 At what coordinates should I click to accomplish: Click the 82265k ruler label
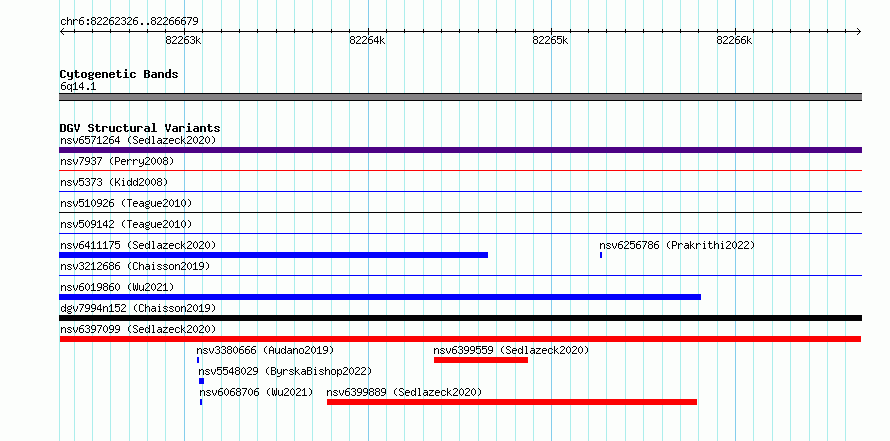(550, 40)
